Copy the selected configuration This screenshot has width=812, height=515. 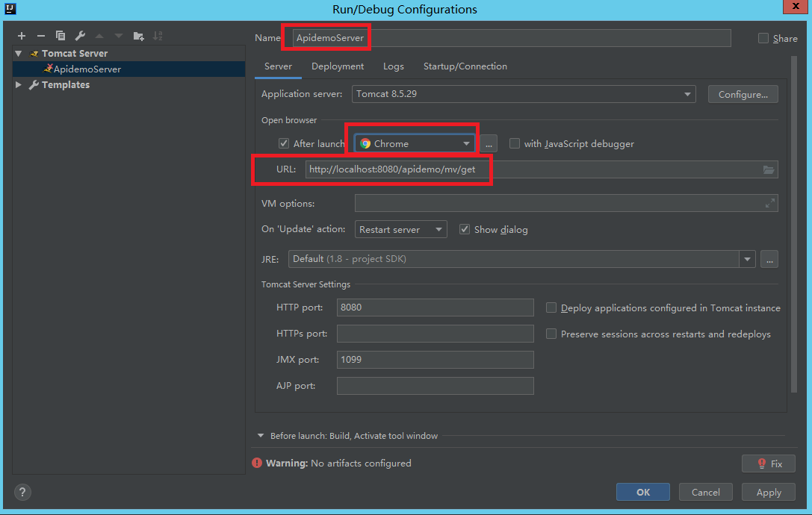tap(61, 36)
